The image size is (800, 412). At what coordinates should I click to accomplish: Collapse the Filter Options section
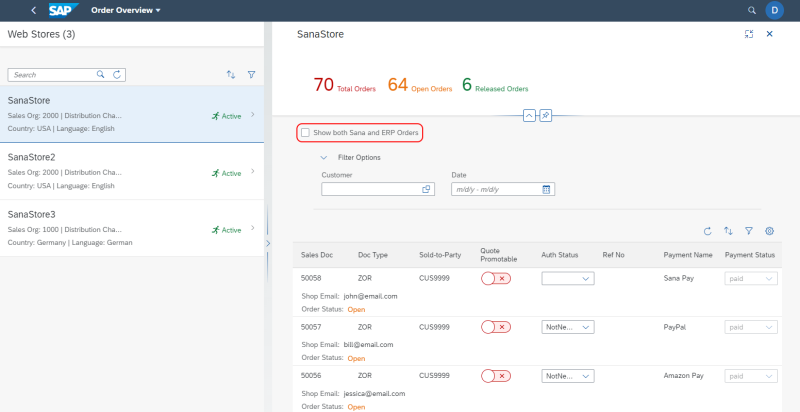[x=324, y=157]
